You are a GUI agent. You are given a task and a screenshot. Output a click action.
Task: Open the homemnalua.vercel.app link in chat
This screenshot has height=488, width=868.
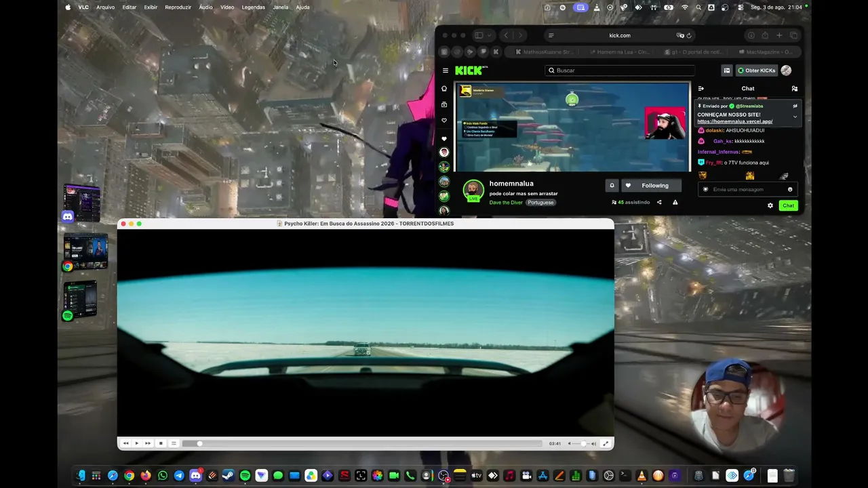735,121
